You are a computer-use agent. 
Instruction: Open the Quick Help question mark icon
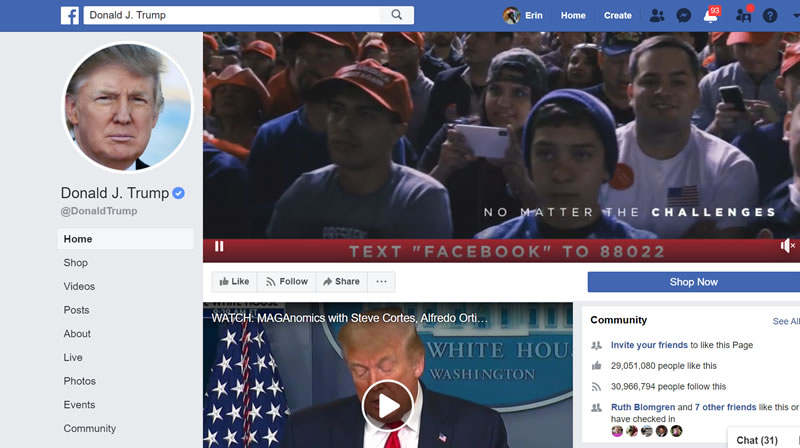click(770, 16)
